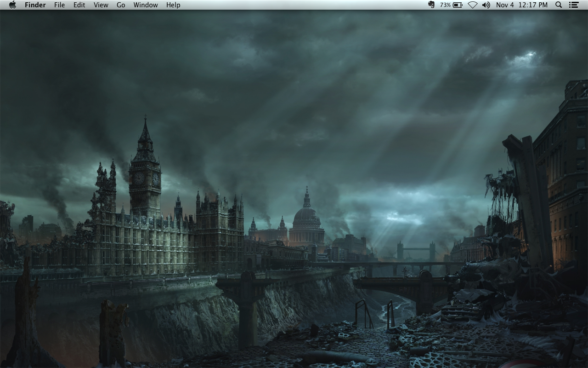The width and height of the screenshot is (588, 368).
Task: Open the Go menu
Action: pos(121,5)
